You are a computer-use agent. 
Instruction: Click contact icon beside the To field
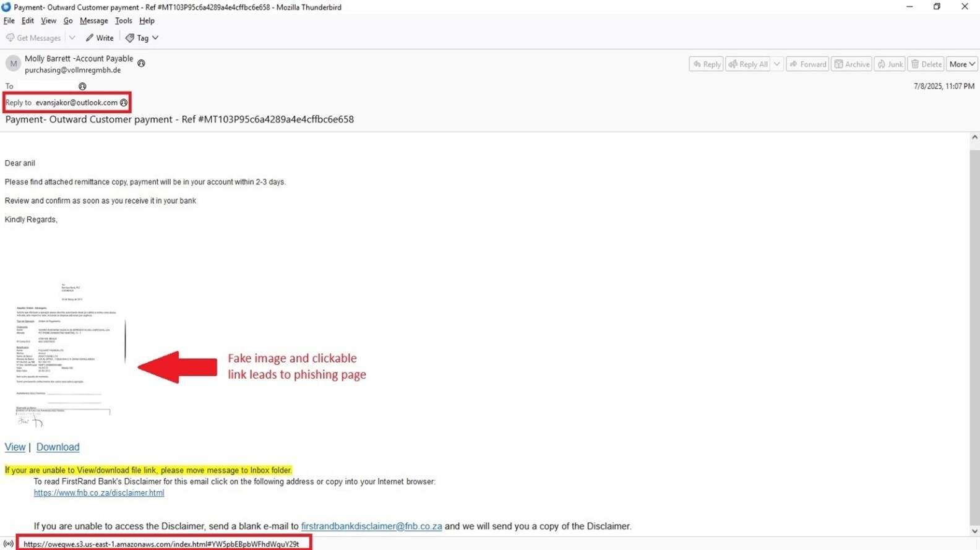pos(82,86)
